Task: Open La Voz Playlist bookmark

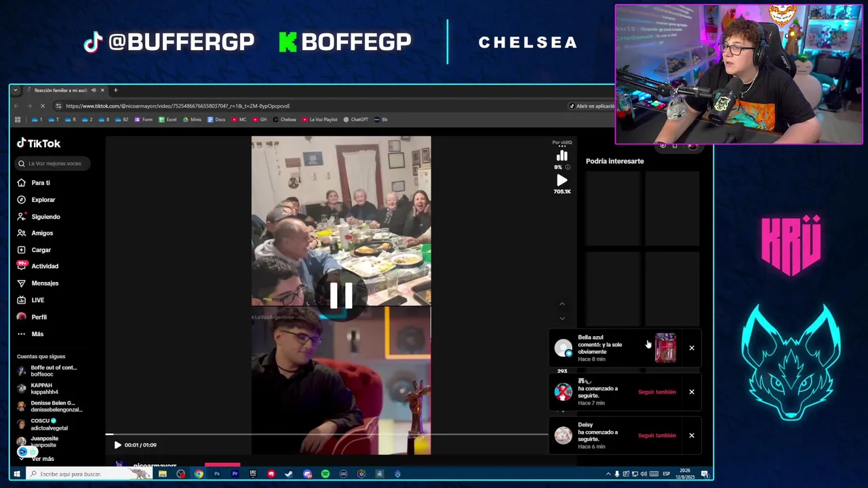Action: tap(319, 120)
